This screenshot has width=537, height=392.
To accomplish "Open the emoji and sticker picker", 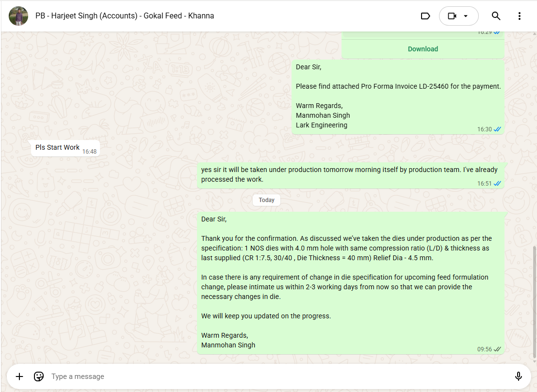I will click(x=39, y=376).
